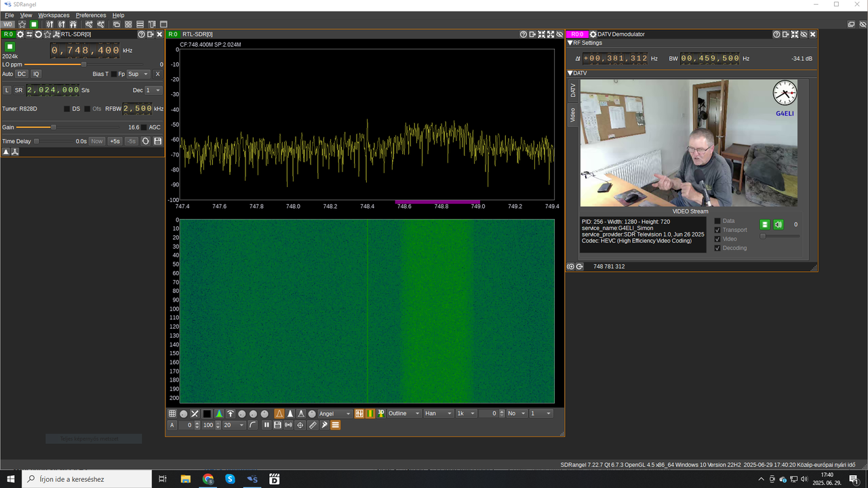Stop RTL-SDR device acquisition green button

click(x=10, y=47)
